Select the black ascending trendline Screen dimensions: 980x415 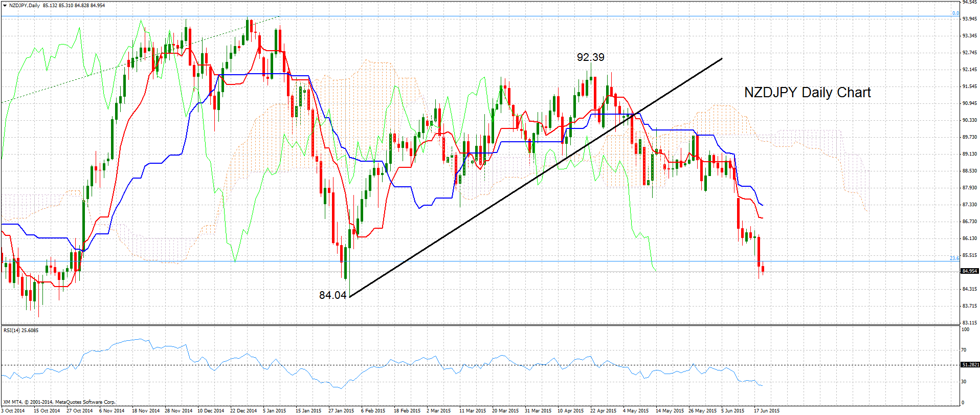[x=536, y=178]
